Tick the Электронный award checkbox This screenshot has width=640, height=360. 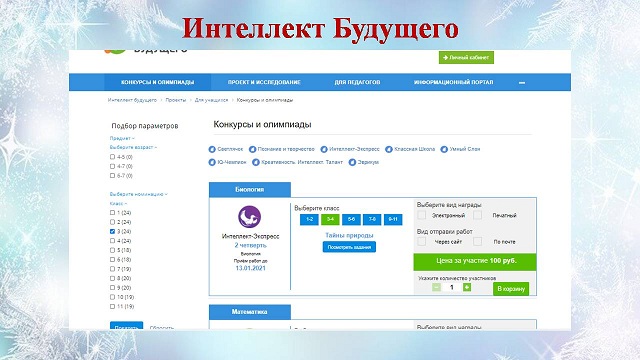(x=422, y=215)
